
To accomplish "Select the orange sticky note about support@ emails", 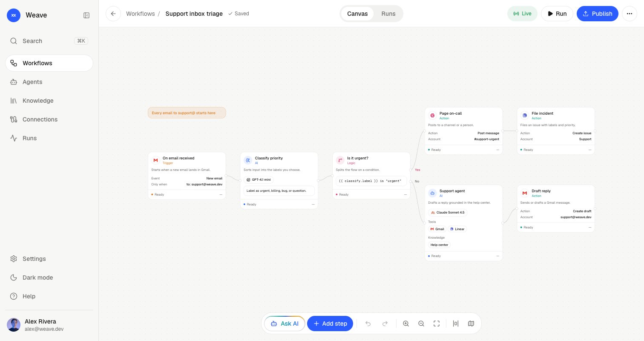I will tap(187, 113).
